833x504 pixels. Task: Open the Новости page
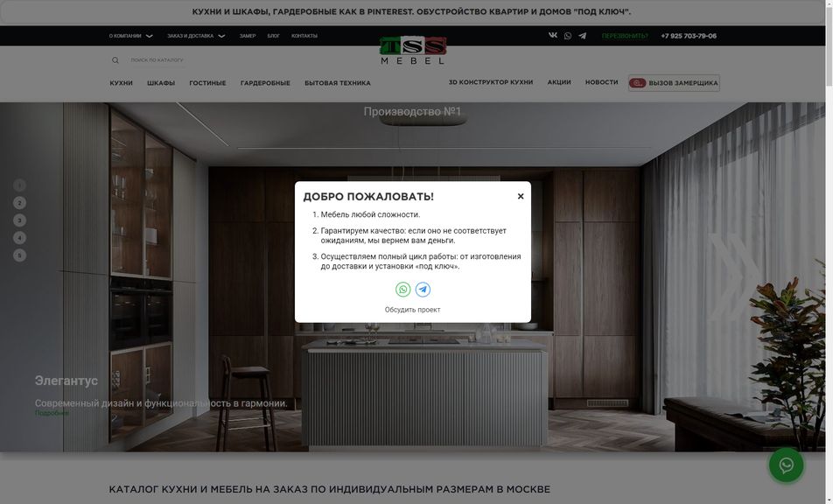click(602, 82)
